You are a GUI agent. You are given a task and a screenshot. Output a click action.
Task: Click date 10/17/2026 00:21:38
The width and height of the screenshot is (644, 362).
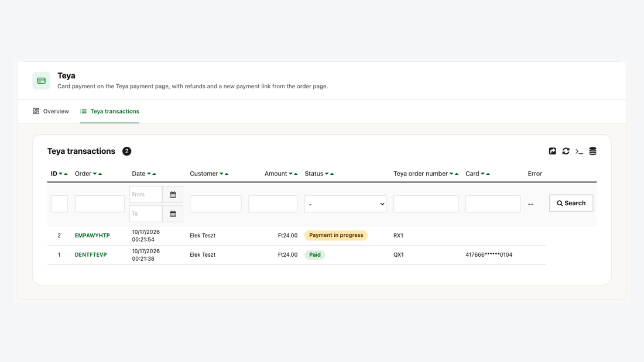coord(146,255)
